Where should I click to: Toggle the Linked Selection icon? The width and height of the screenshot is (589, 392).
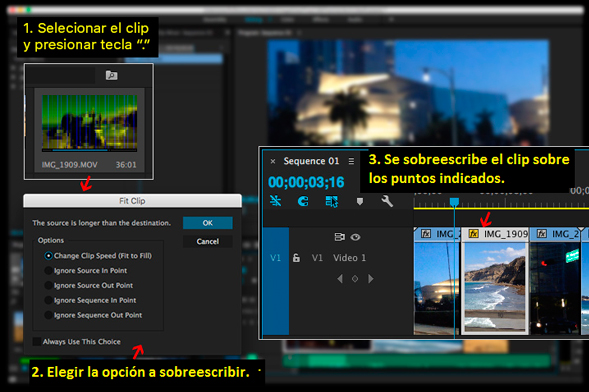click(x=332, y=201)
